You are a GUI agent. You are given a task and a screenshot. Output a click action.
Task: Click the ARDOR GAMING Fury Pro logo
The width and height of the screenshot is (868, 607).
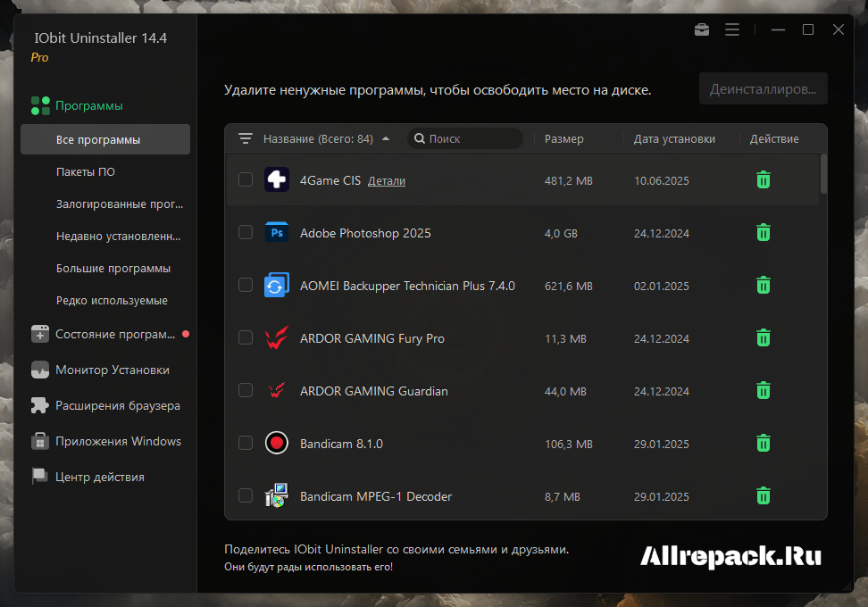pyautogui.click(x=276, y=337)
